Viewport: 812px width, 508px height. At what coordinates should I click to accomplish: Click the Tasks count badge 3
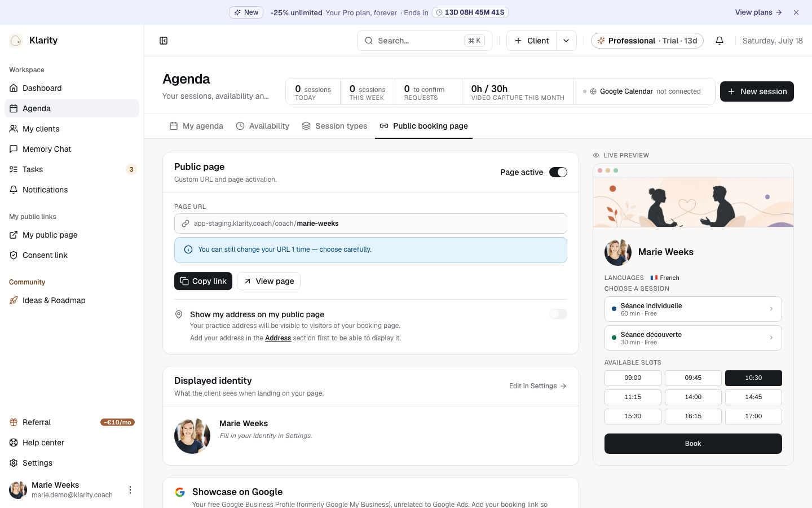(131, 169)
